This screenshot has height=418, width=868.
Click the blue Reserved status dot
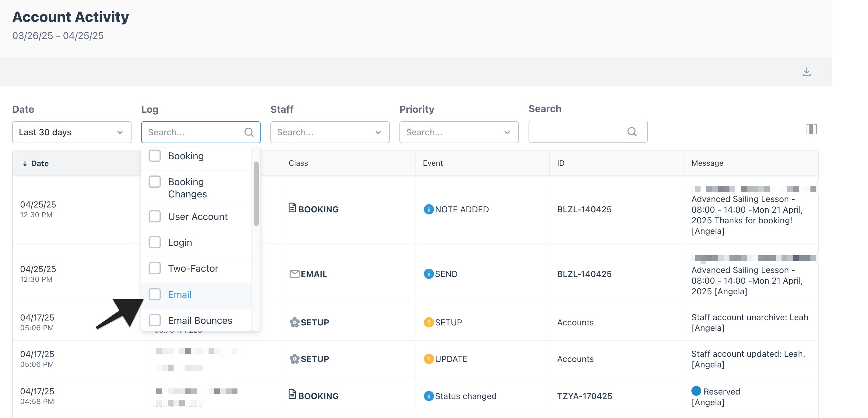pyautogui.click(x=696, y=391)
